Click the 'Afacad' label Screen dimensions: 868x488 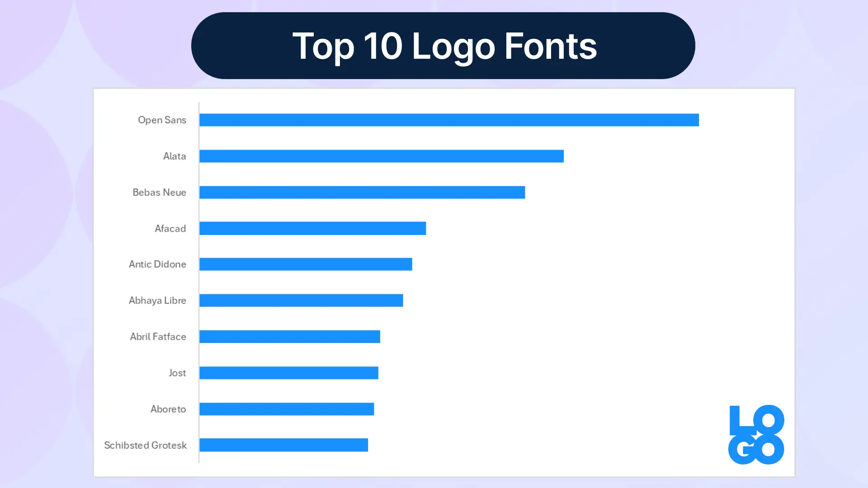point(170,228)
